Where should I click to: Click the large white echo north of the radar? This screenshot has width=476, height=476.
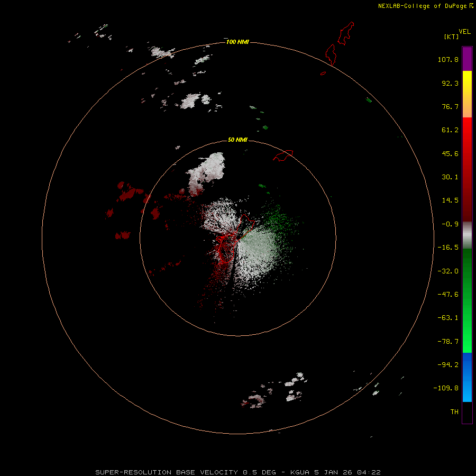(207, 173)
